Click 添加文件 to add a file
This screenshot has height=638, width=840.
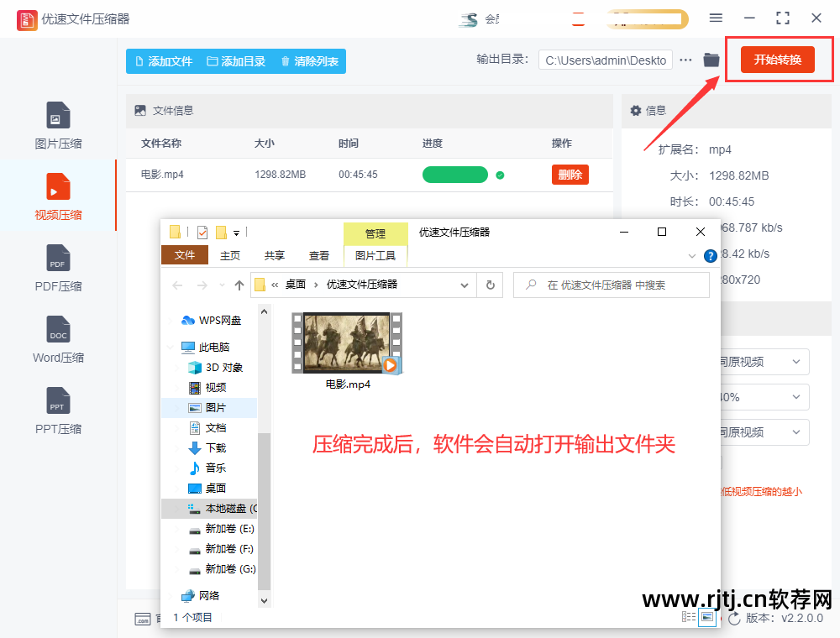coord(164,61)
